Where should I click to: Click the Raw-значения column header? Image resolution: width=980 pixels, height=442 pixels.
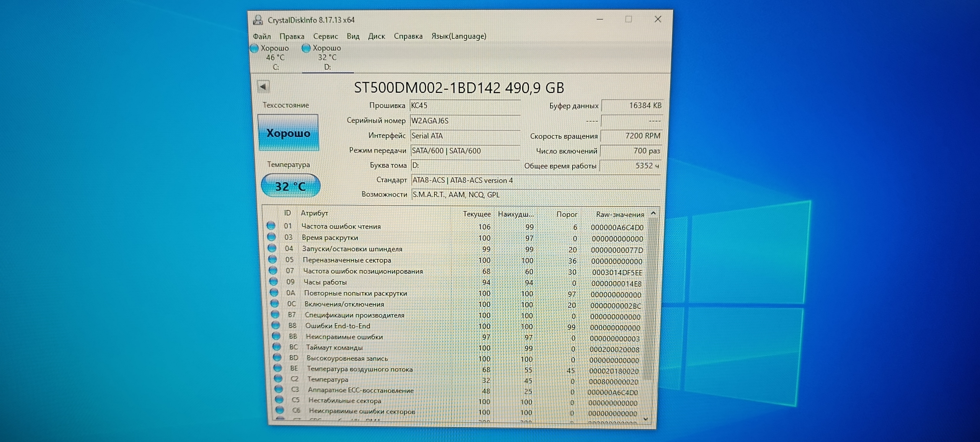620,215
